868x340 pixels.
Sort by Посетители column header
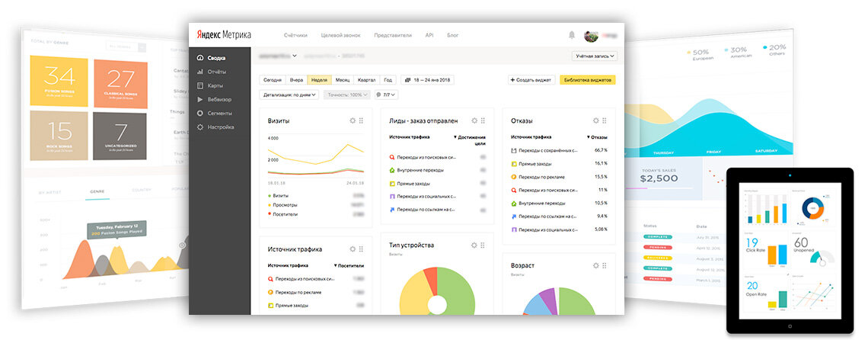(x=349, y=266)
